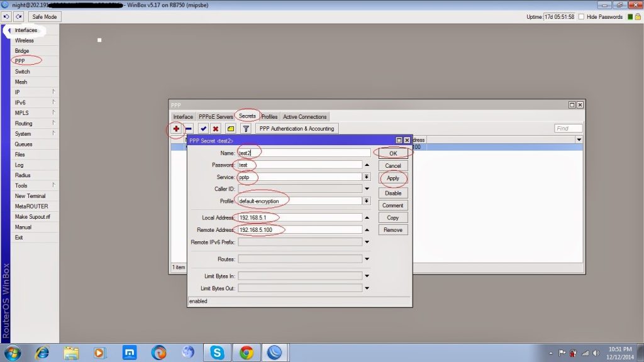Open filter funnel icon in PPP toolbar
The image size is (644, 362).
point(246,129)
